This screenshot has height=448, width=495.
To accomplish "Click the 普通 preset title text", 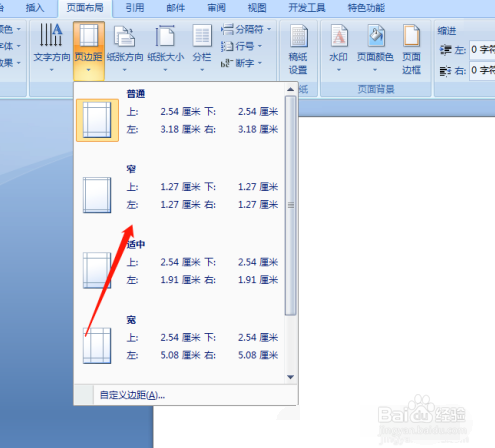I will (136, 94).
